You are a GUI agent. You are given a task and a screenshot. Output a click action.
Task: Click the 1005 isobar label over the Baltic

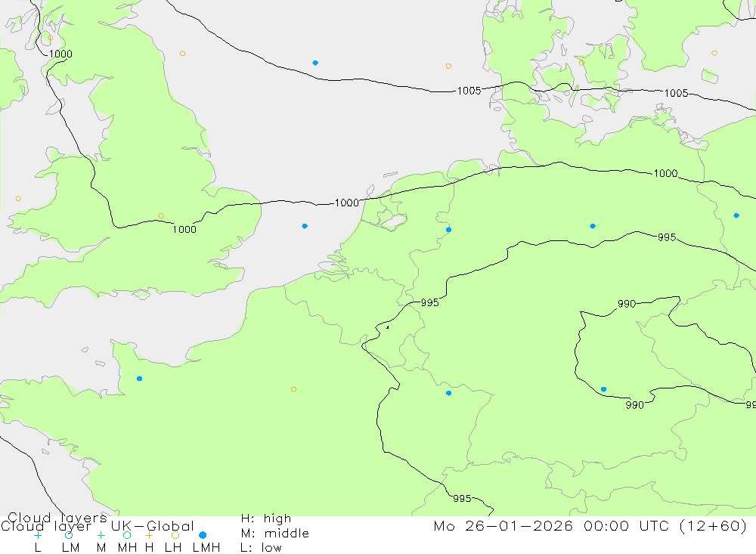676,93
